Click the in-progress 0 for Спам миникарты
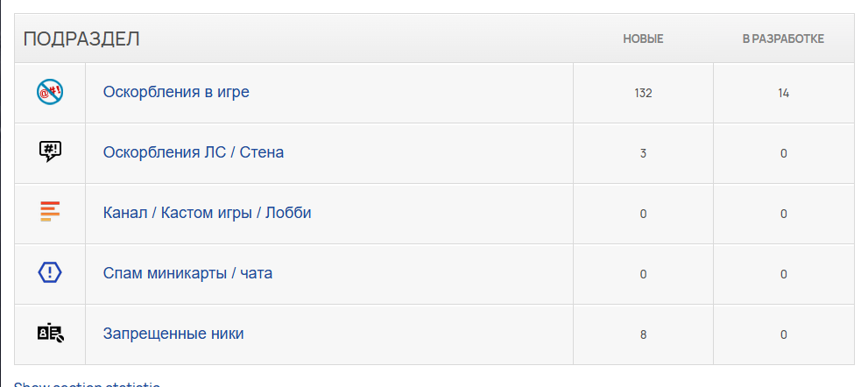 point(783,274)
